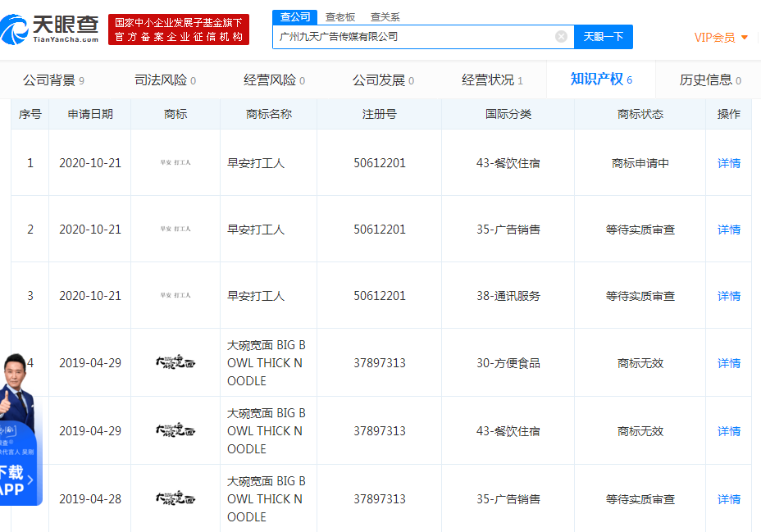This screenshot has height=532, width=761.
Task: Click the 国家中小企业发展子基金 red banner
Action: click(x=179, y=30)
